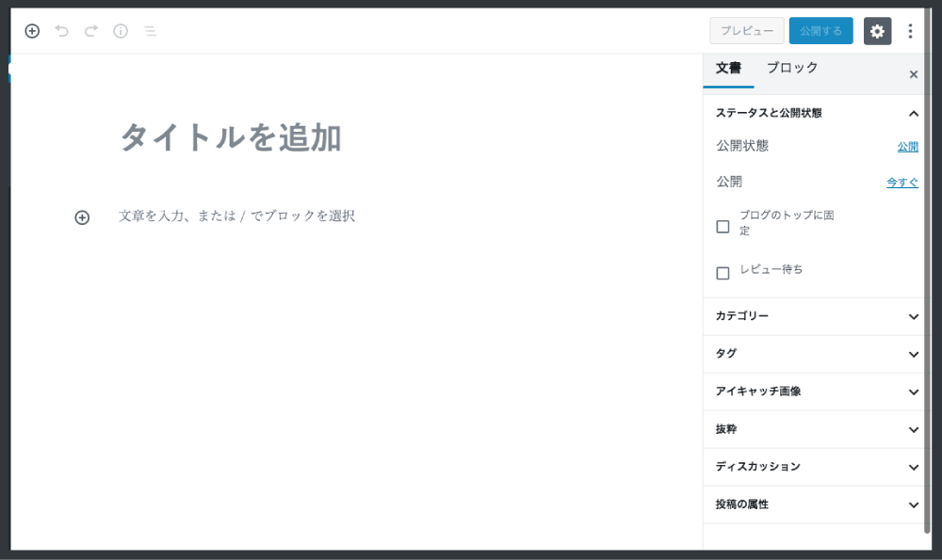Click the redo arrow icon
The width and height of the screenshot is (942, 560).
91,31
